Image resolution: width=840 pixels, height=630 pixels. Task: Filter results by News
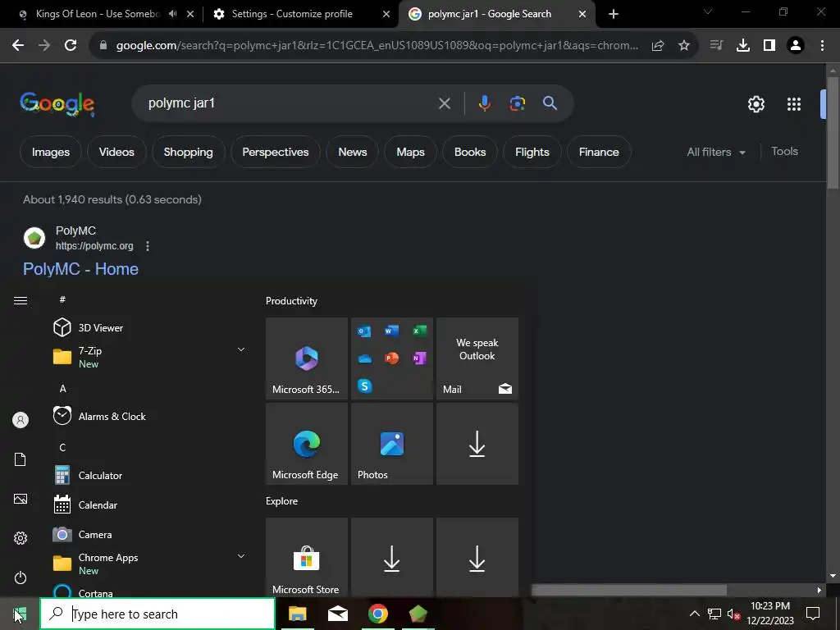tap(353, 152)
